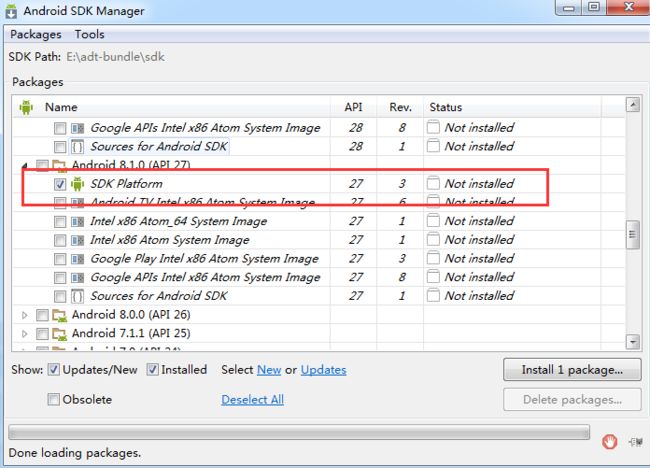Click the Android 8.0.0 (API 26) folder icon
Viewport: 650px width, 468px height.
[59, 315]
